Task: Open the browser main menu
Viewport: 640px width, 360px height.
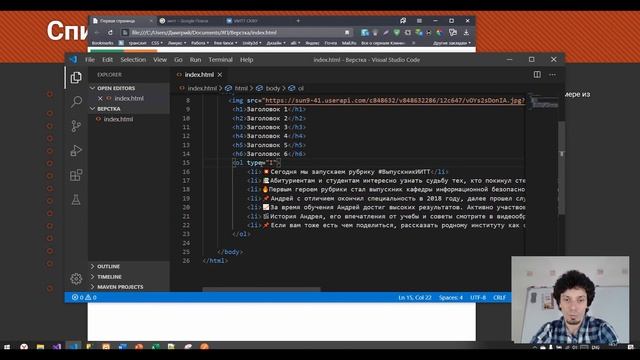Action: pyautogui.click(x=419, y=20)
